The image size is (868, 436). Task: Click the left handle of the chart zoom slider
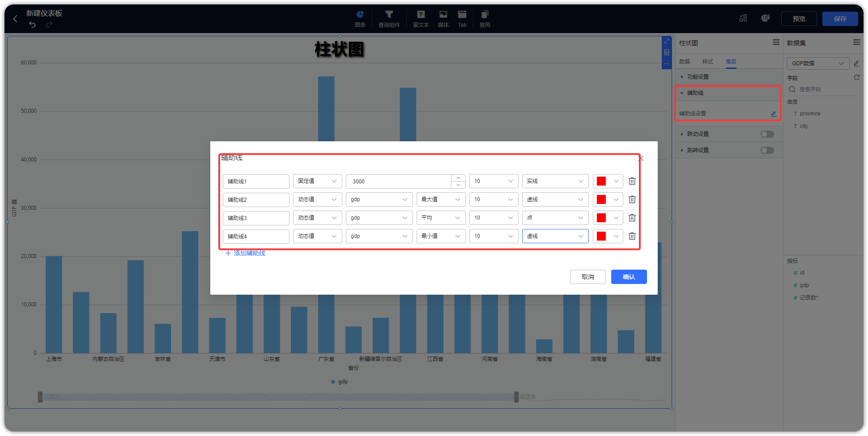(x=40, y=397)
